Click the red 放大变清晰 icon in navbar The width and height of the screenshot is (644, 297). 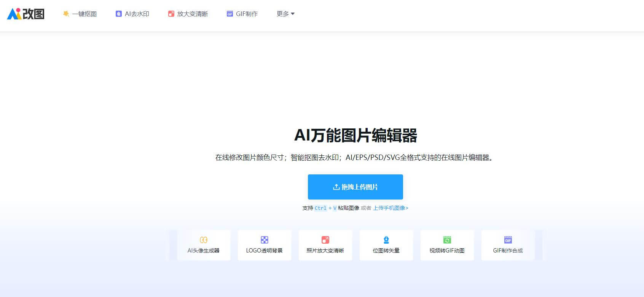click(171, 14)
